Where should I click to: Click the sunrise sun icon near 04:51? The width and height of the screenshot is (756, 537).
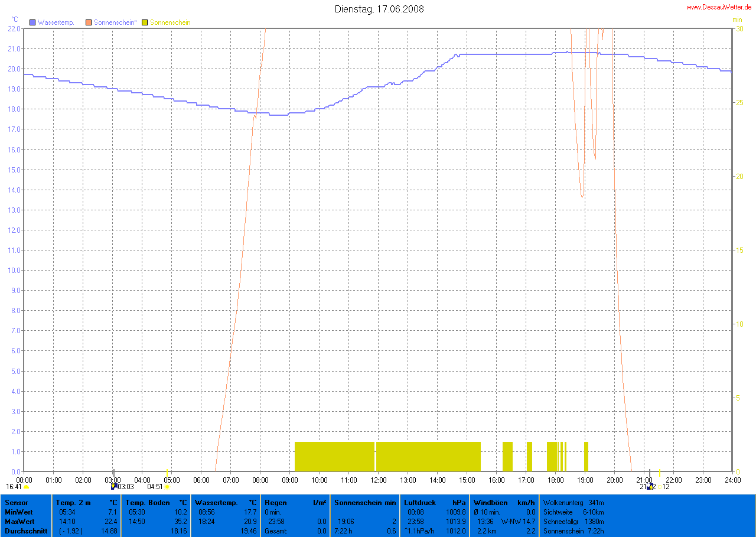[167, 487]
